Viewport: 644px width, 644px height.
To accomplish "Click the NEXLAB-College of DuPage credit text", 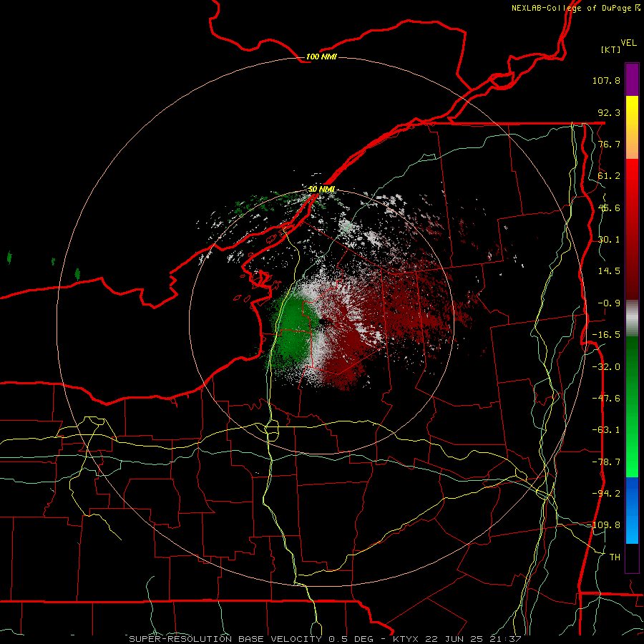I will click(x=575, y=8).
